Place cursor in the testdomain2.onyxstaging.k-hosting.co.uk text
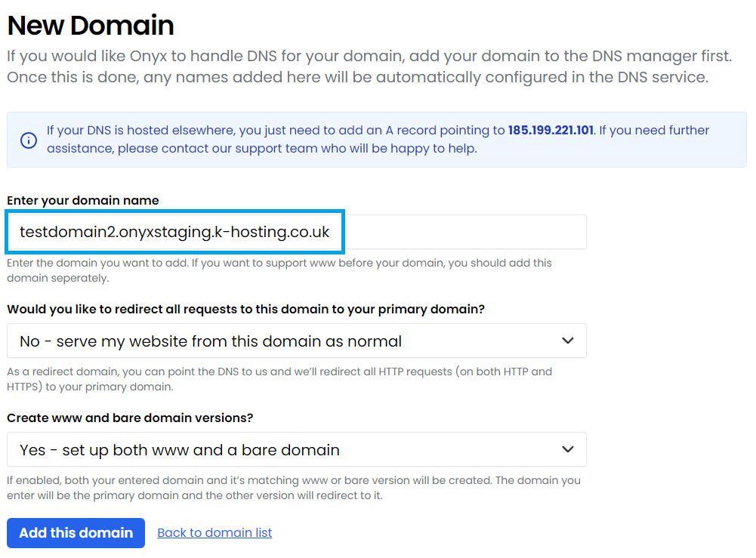This screenshot has width=756, height=558. [174, 233]
